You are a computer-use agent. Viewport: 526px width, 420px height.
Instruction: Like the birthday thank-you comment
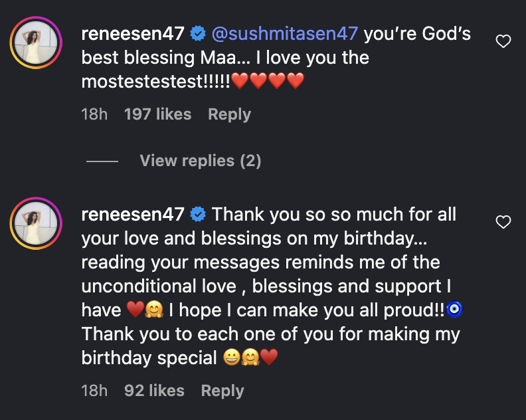[503, 222]
